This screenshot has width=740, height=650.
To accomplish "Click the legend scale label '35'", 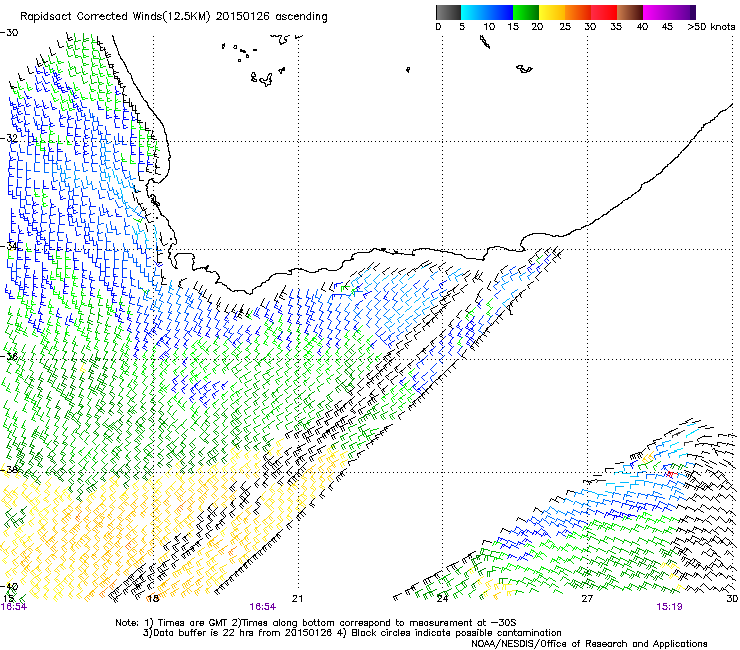I will pos(616,27).
